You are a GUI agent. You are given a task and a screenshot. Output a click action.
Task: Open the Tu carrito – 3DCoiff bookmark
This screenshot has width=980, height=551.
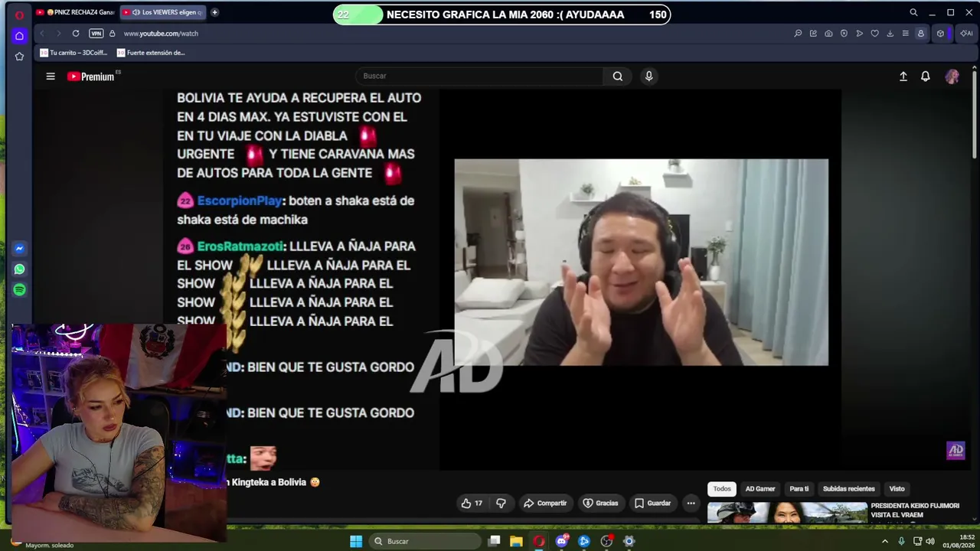pyautogui.click(x=73, y=53)
